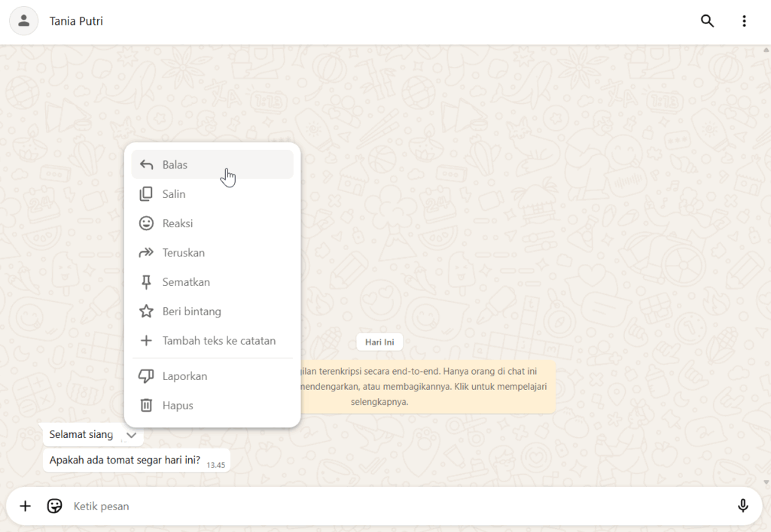
Task: Choose Teruskan to forward the message
Action: (x=184, y=253)
